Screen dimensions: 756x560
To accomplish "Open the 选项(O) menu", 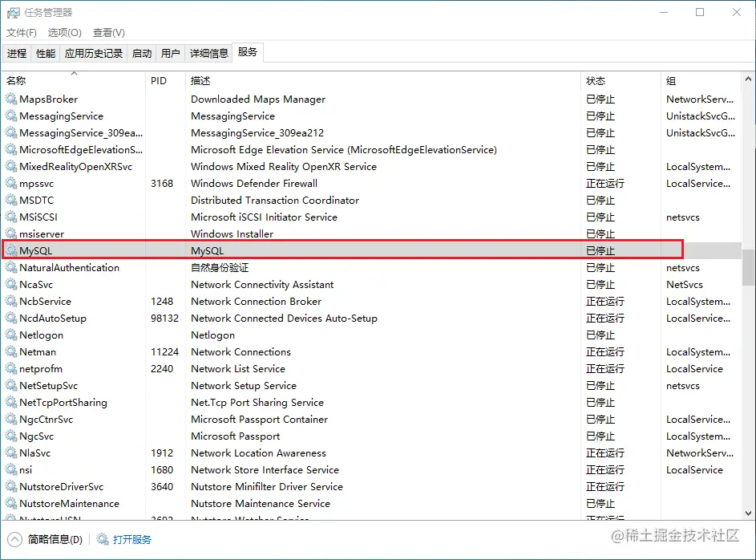I will [65, 32].
